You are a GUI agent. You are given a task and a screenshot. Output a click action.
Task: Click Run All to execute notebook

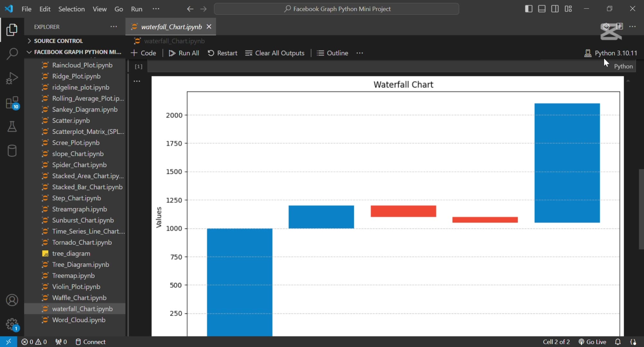pyautogui.click(x=184, y=53)
